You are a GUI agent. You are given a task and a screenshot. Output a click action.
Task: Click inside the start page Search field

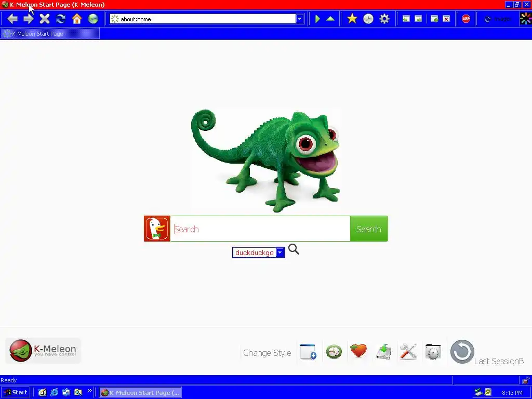click(x=260, y=229)
